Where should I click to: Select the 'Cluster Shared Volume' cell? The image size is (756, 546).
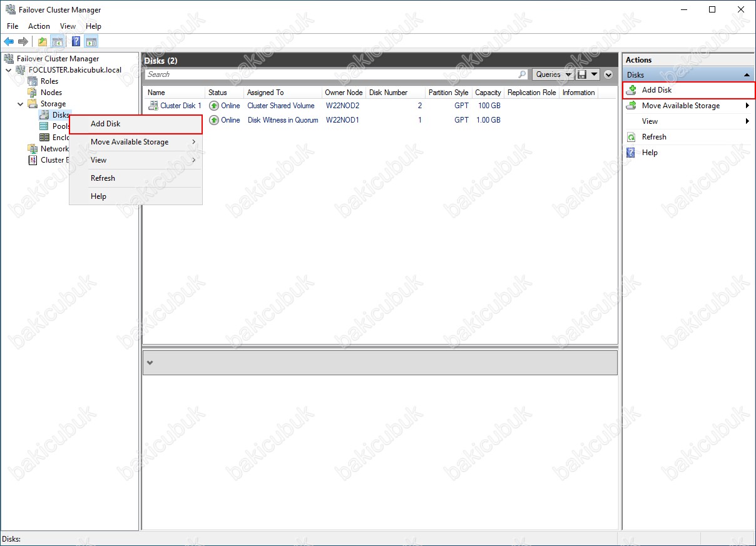[281, 106]
